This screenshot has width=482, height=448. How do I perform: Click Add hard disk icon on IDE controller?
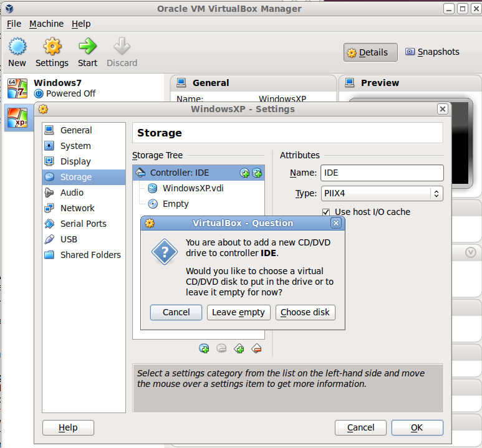(x=257, y=173)
